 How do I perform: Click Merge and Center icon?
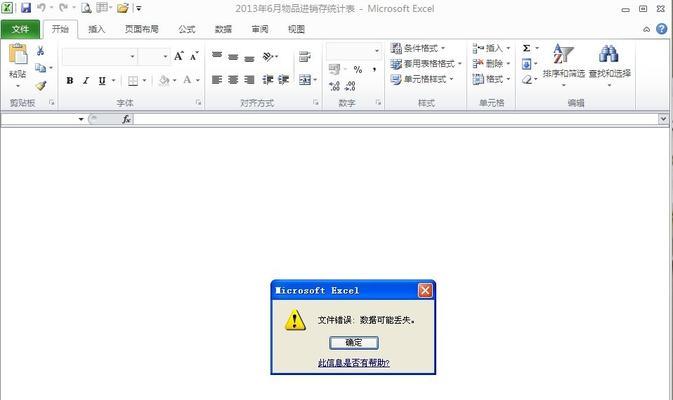305,80
